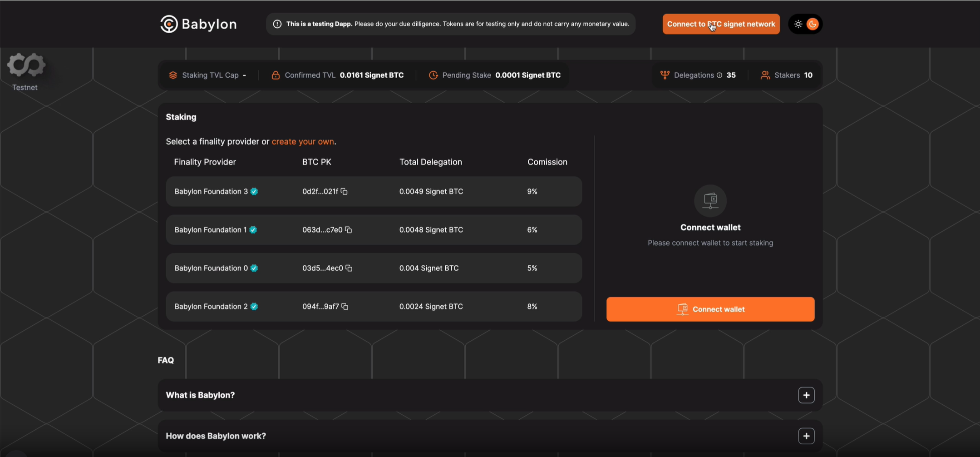Expand the How does Babylon work? FAQ

pyautogui.click(x=806, y=436)
